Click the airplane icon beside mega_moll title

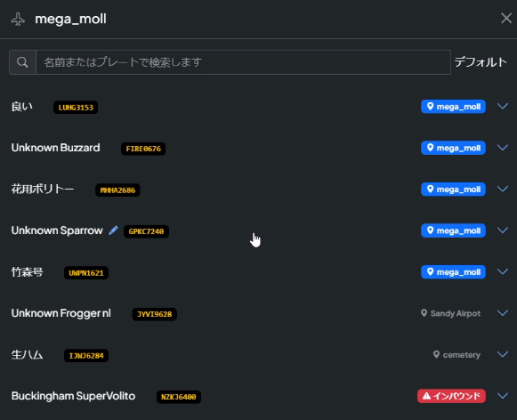click(18, 19)
